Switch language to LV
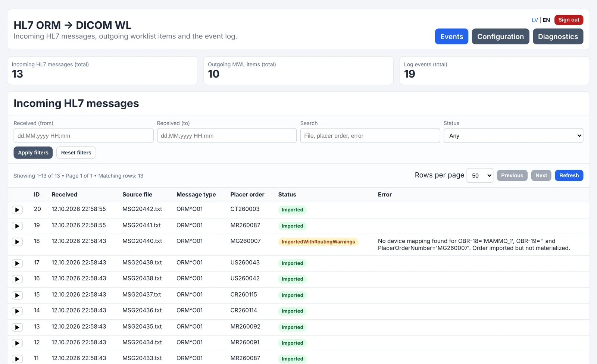 pos(535,20)
